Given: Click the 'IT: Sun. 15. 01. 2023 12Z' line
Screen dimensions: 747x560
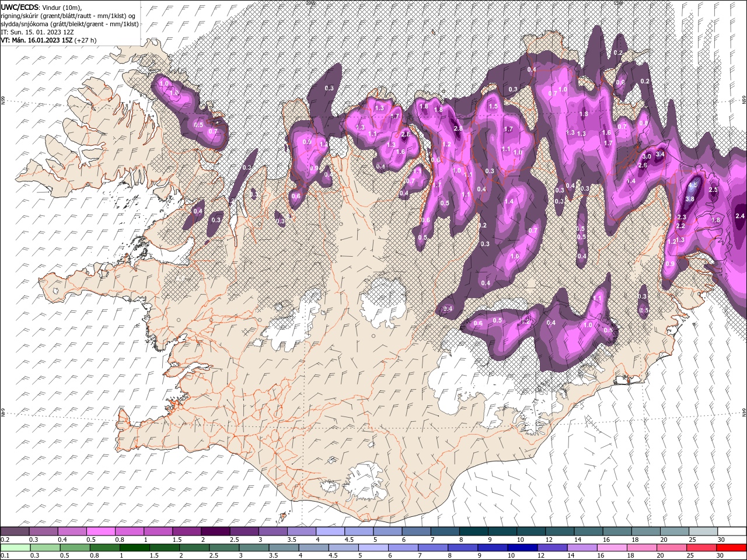Looking at the screenshot, I should 36,32.
